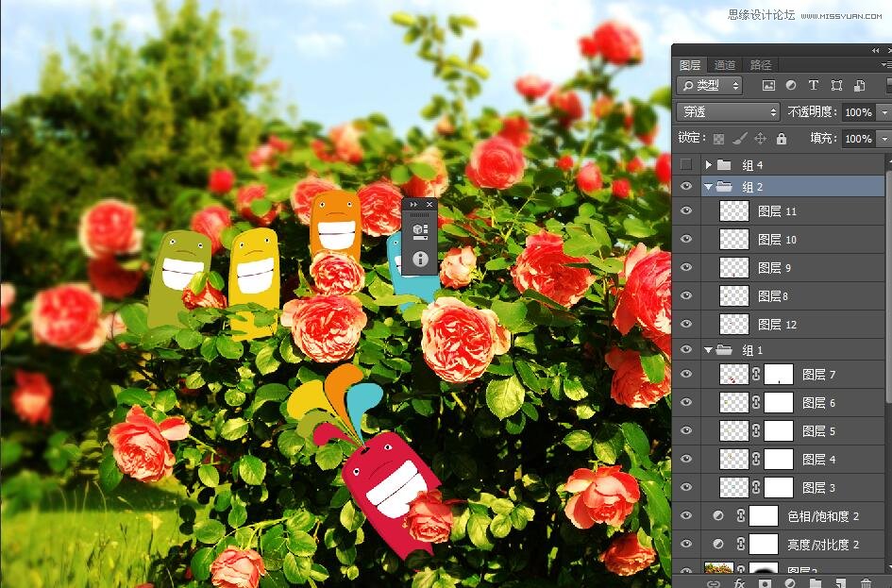
Task: Create new adjustment layer icon at panel bottom
Action: [790, 583]
